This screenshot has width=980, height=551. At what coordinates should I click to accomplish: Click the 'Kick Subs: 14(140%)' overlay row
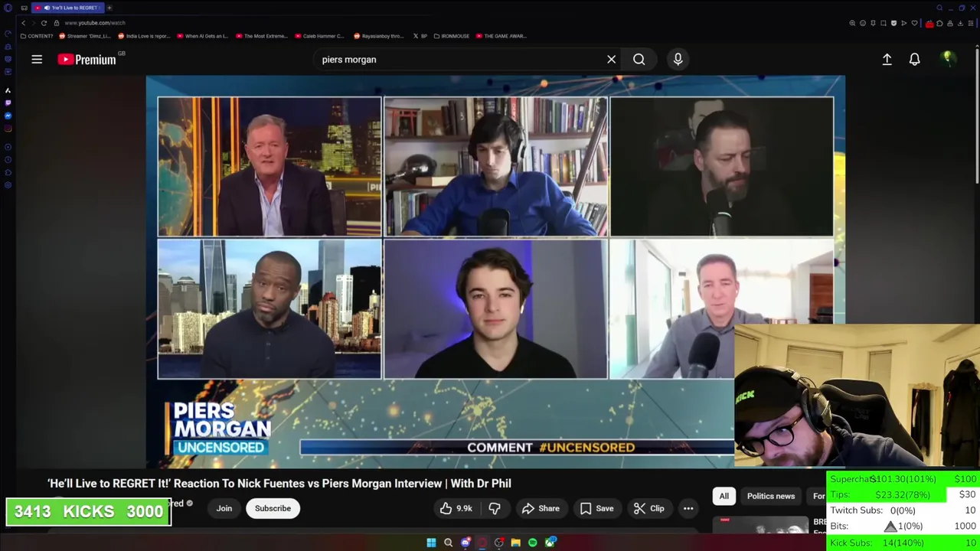click(903, 543)
